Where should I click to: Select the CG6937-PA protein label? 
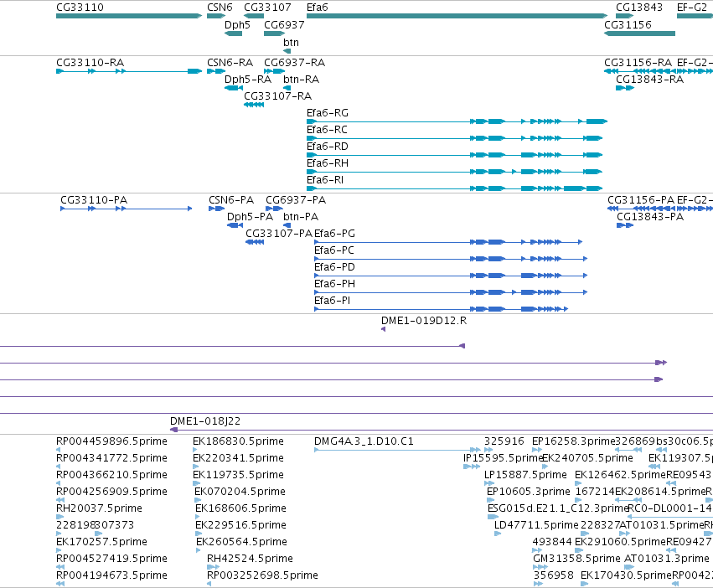click(x=296, y=200)
